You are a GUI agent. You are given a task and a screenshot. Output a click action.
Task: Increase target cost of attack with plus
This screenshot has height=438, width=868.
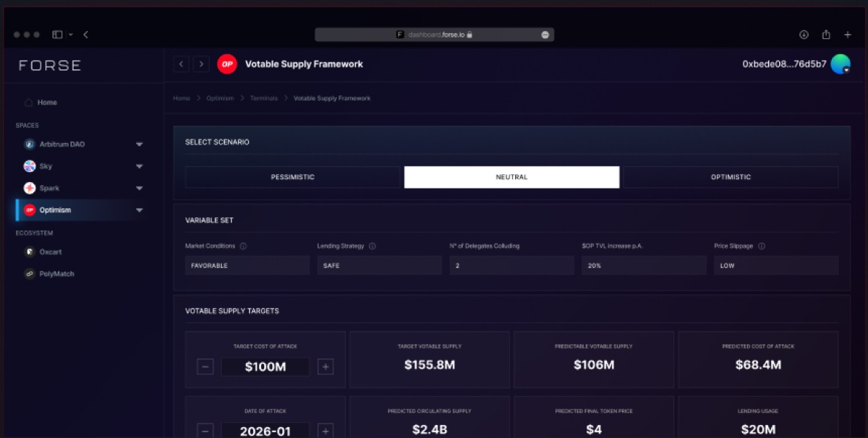pyautogui.click(x=325, y=367)
